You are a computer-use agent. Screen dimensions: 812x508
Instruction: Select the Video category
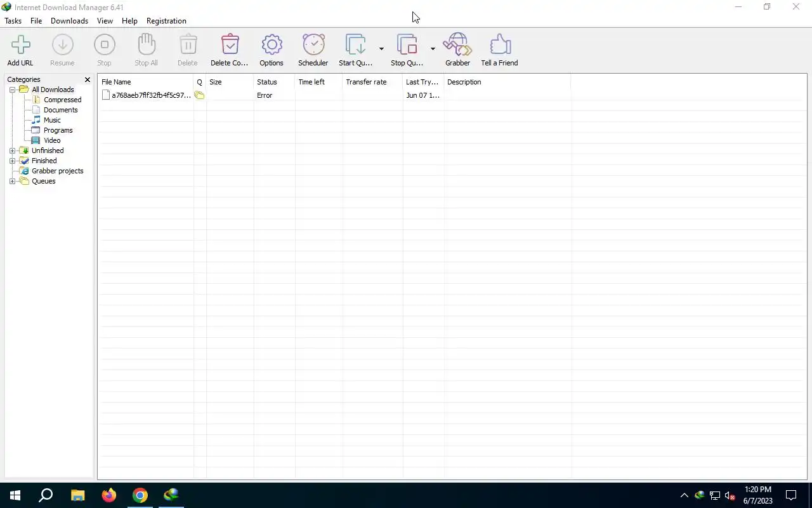(52, 140)
